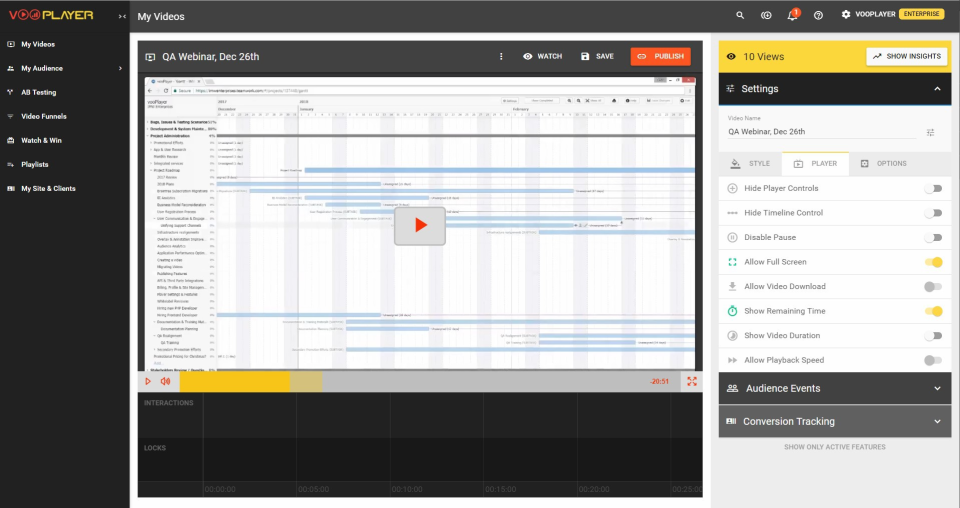Open notifications bell
Image resolution: width=960 pixels, height=508 pixels.
click(x=792, y=15)
